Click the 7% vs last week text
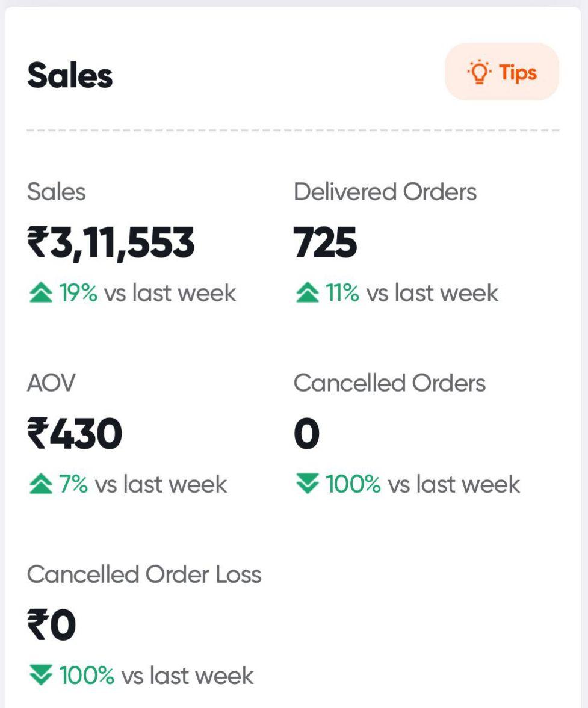This screenshot has width=588, height=708. (143, 484)
